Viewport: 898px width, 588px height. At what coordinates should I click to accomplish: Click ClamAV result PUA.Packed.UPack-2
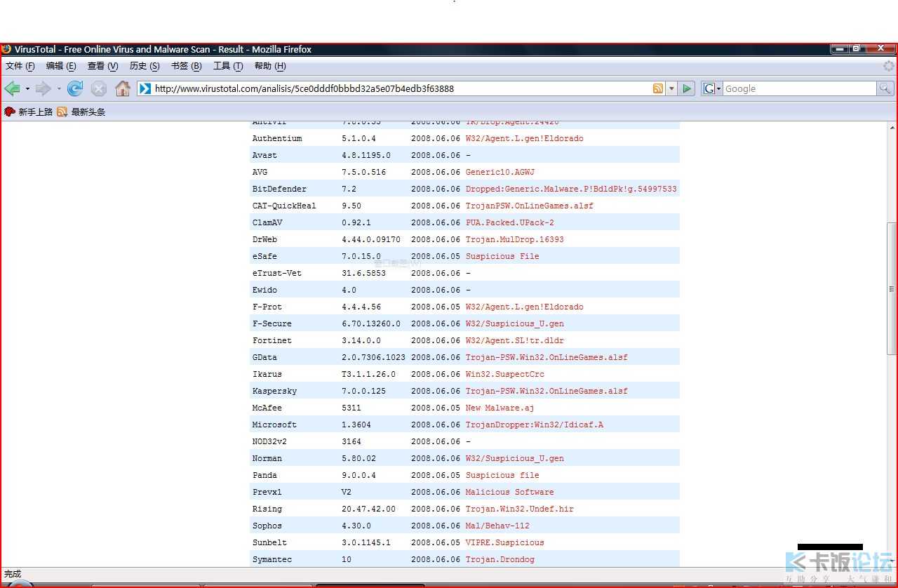(x=510, y=222)
